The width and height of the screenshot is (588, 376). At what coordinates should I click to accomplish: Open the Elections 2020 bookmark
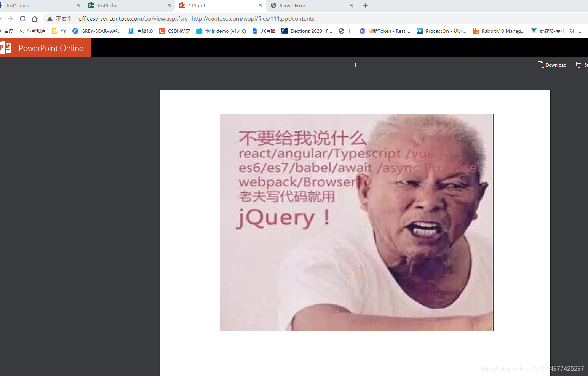tap(307, 31)
